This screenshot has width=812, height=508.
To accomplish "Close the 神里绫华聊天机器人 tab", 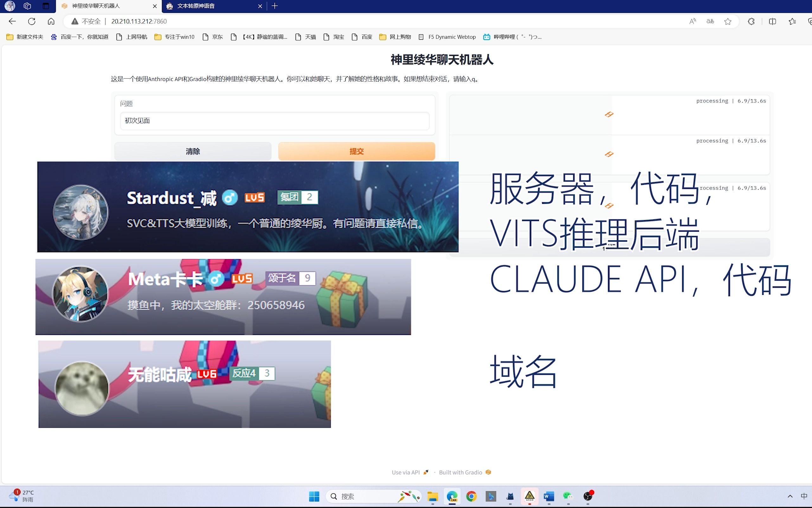I will pos(155,6).
